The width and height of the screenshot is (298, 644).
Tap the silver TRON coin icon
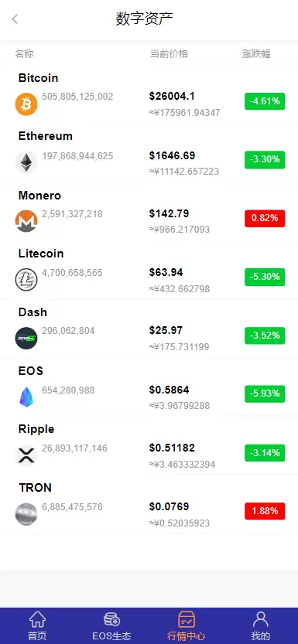pyautogui.click(x=26, y=514)
